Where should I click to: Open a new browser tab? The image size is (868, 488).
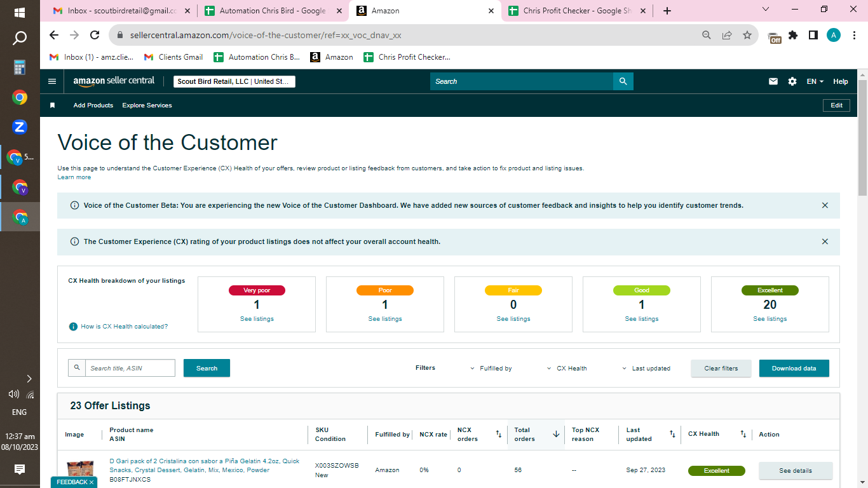point(667,11)
